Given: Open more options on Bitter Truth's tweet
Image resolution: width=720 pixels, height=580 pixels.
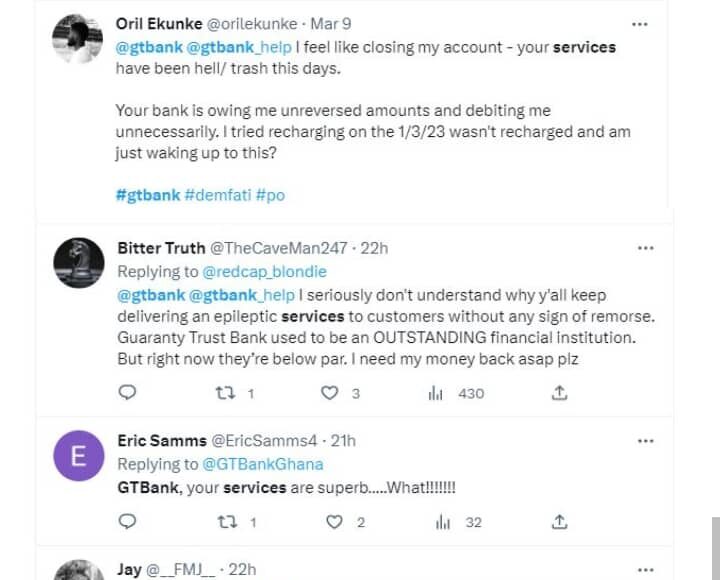Looking at the screenshot, I should (645, 248).
